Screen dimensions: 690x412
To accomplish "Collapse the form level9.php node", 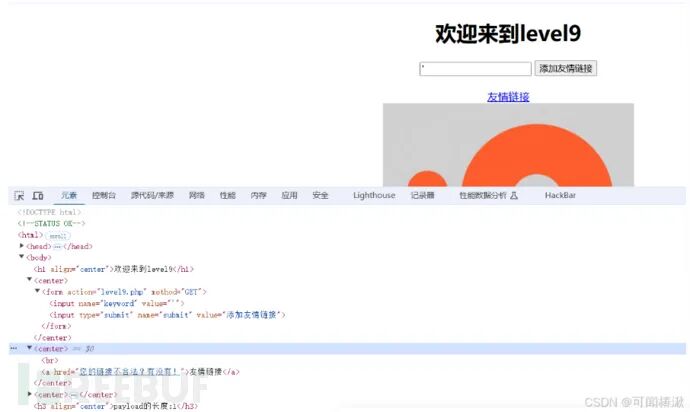I will click(37, 291).
